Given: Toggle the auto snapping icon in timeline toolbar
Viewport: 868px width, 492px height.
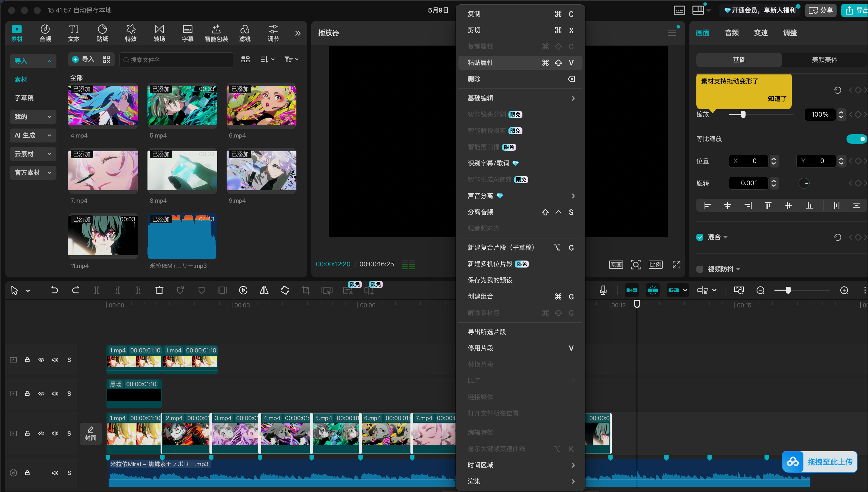Looking at the screenshot, I should pos(652,290).
